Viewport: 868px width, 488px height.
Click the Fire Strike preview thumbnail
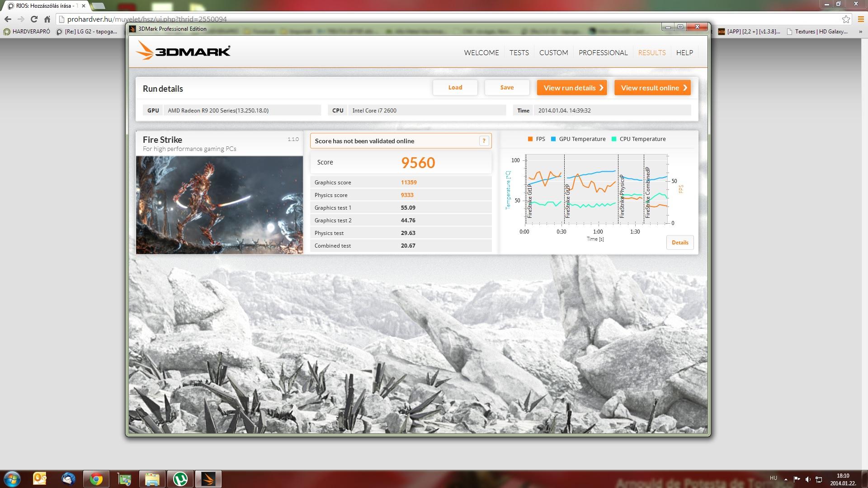(220, 205)
